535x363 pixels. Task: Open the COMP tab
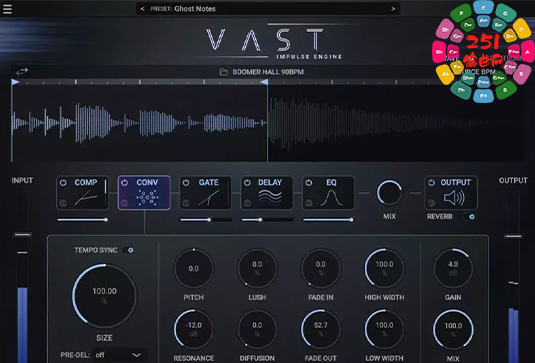pyautogui.click(x=83, y=193)
